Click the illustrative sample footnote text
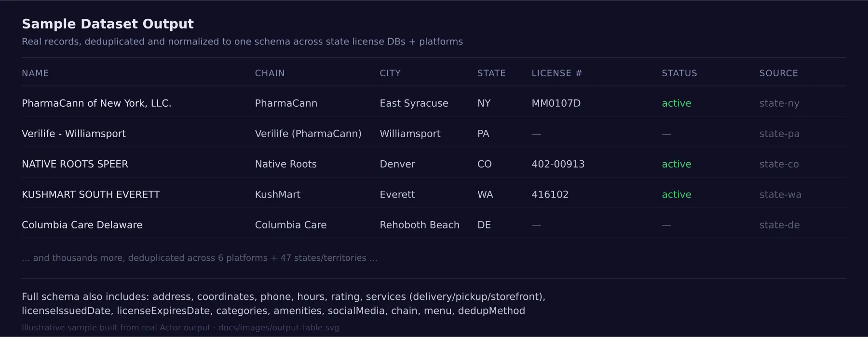Viewport: 868px width, 337px height. coord(180,328)
